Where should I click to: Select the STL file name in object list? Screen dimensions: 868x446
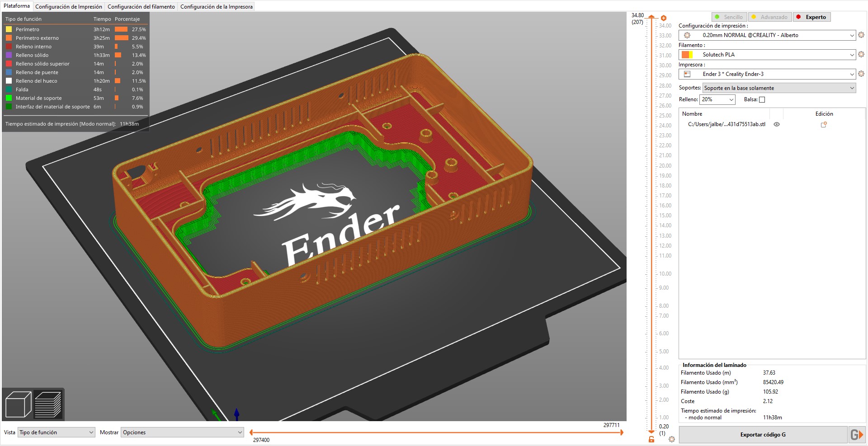point(726,124)
